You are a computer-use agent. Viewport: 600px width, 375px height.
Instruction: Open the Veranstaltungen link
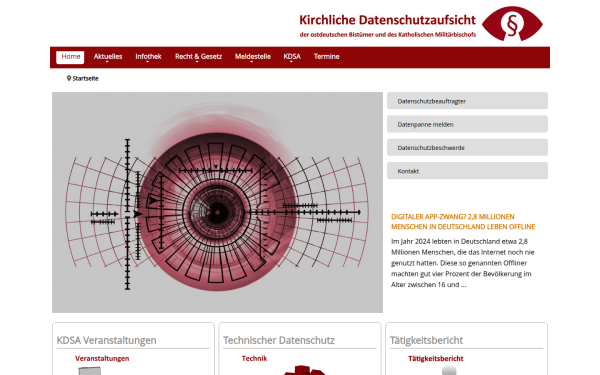[102, 359]
